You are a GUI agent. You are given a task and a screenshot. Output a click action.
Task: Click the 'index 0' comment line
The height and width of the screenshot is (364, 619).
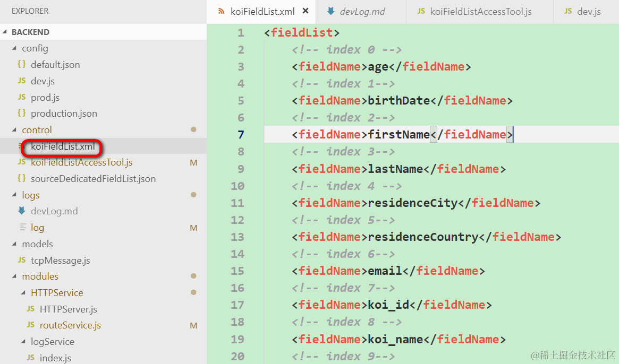(x=347, y=50)
